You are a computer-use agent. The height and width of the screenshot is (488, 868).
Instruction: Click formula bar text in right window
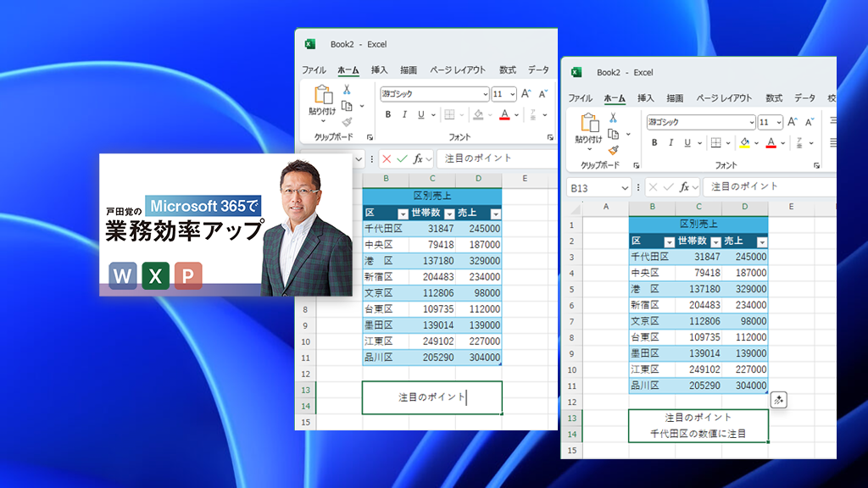coord(744,186)
